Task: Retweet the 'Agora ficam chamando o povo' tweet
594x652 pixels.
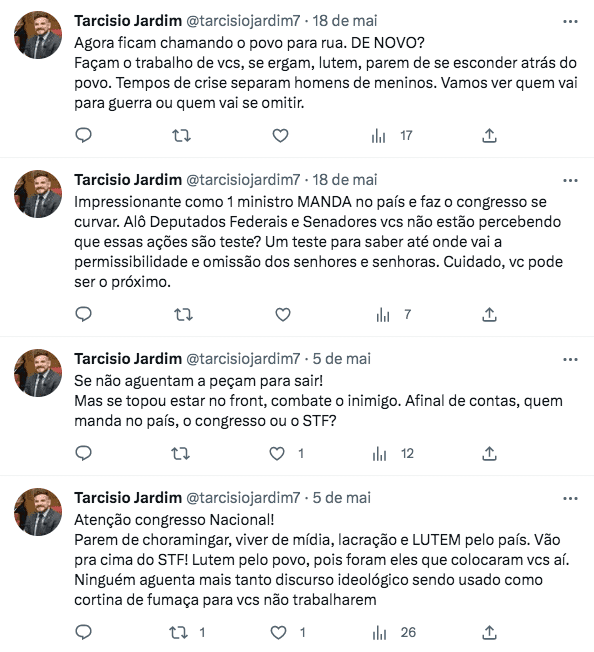Action: coord(182,136)
